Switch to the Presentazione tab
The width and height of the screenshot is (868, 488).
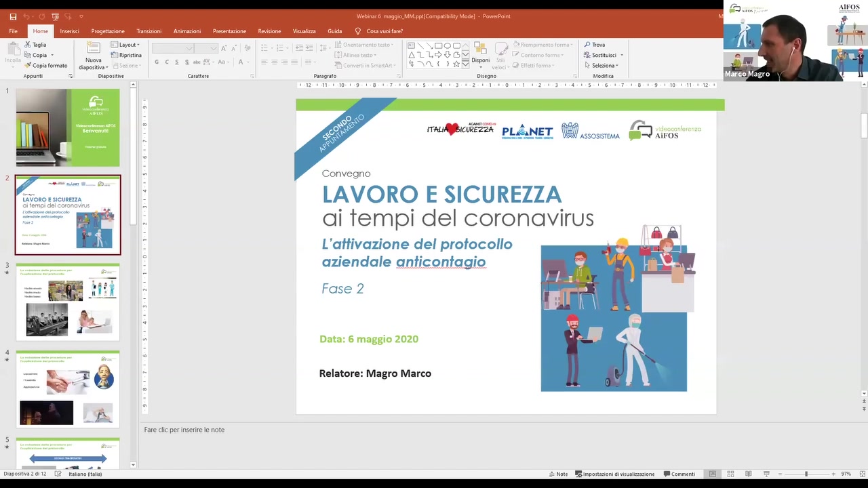(229, 31)
